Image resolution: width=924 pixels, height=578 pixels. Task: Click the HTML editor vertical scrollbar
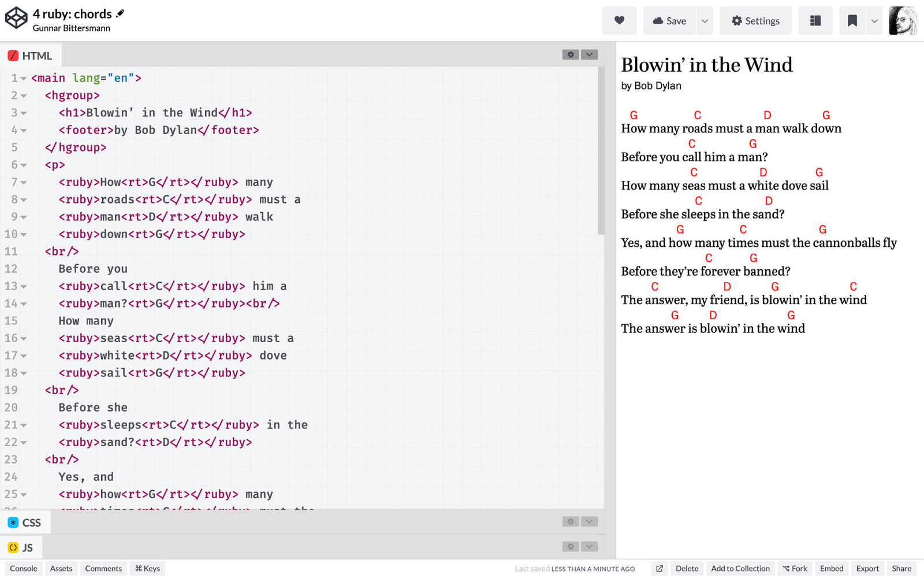[601, 151]
